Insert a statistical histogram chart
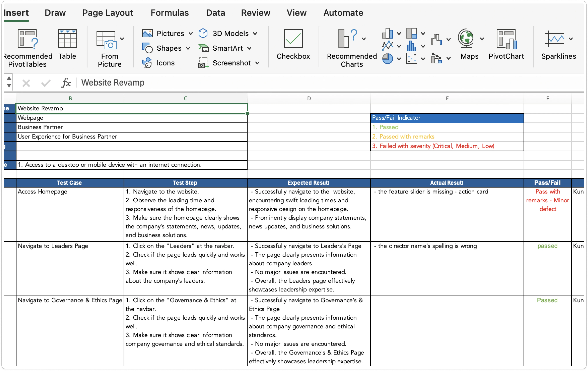Viewport: 588px width, 371px height. [x=412, y=46]
